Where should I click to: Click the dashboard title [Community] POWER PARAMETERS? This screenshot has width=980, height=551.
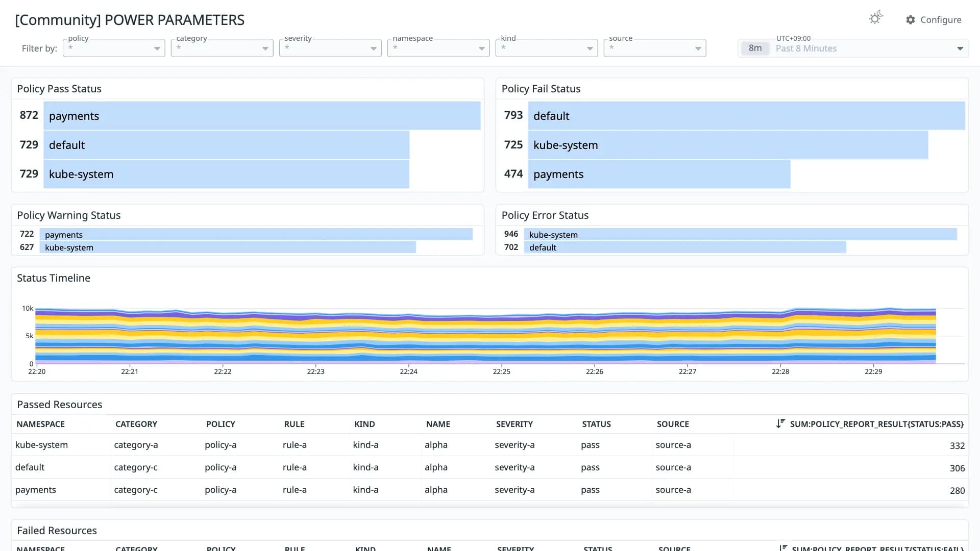[x=130, y=20]
